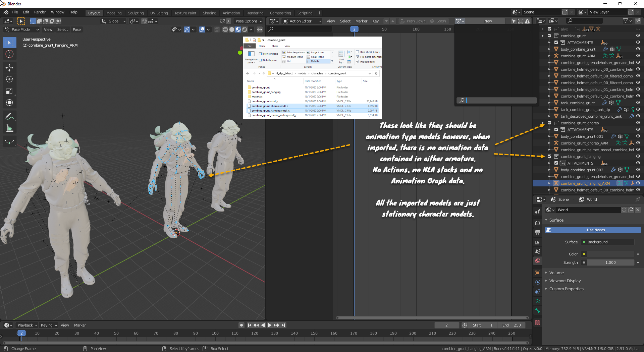Click the world Strength slider
The image size is (644, 352).
tap(610, 262)
